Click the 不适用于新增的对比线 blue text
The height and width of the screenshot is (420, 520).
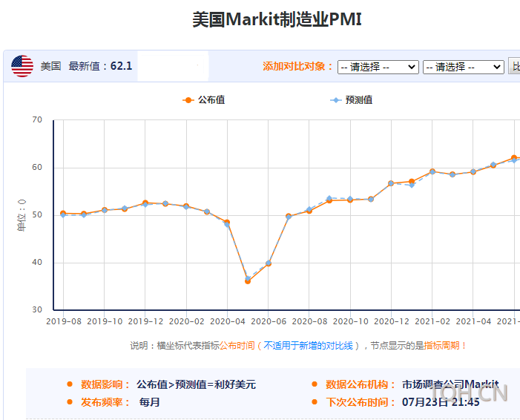pyautogui.click(x=308, y=346)
